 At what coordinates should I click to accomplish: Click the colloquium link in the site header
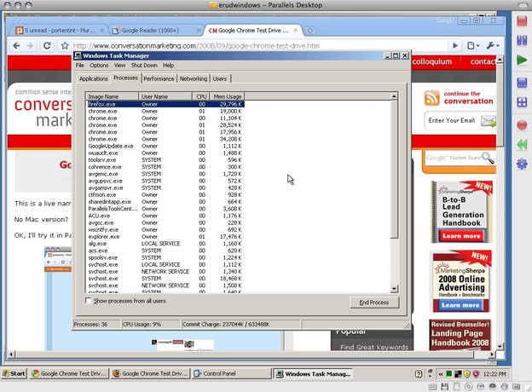tap(432, 61)
